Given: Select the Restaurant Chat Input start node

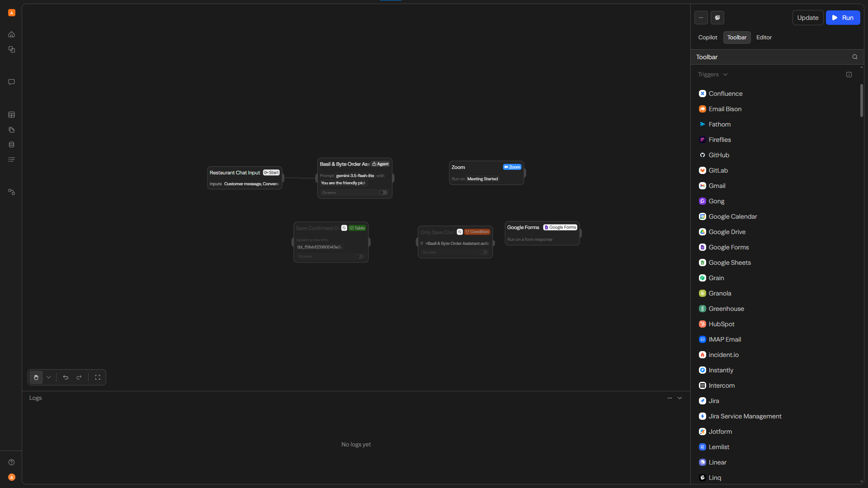Looking at the screenshot, I should click(x=245, y=178).
